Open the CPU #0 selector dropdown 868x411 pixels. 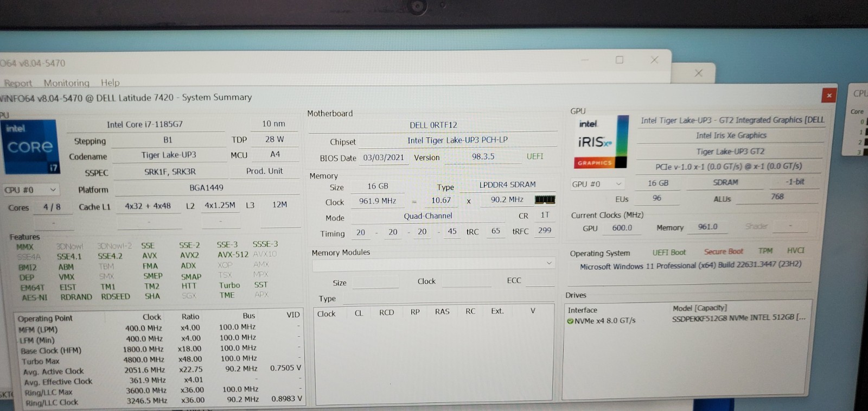(30, 190)
